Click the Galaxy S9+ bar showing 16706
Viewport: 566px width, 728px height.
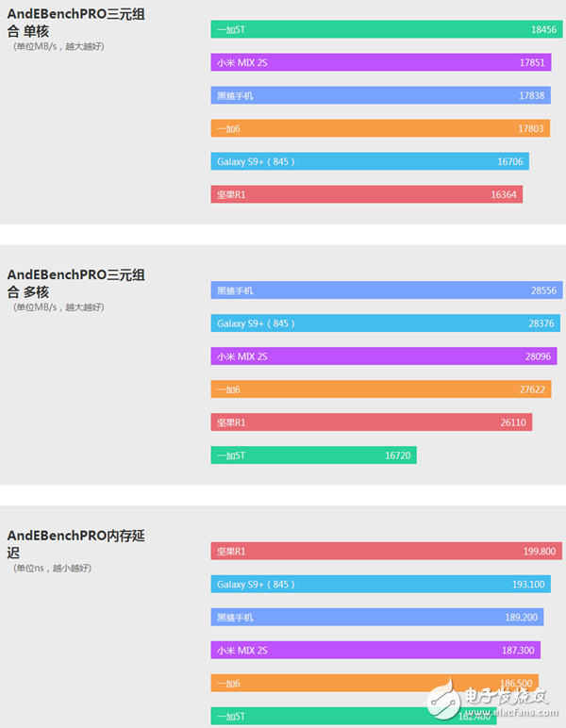pos(370,161)
